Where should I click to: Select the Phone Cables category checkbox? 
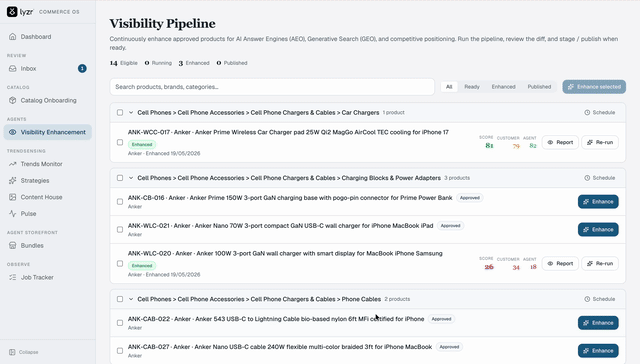point(120,299)
